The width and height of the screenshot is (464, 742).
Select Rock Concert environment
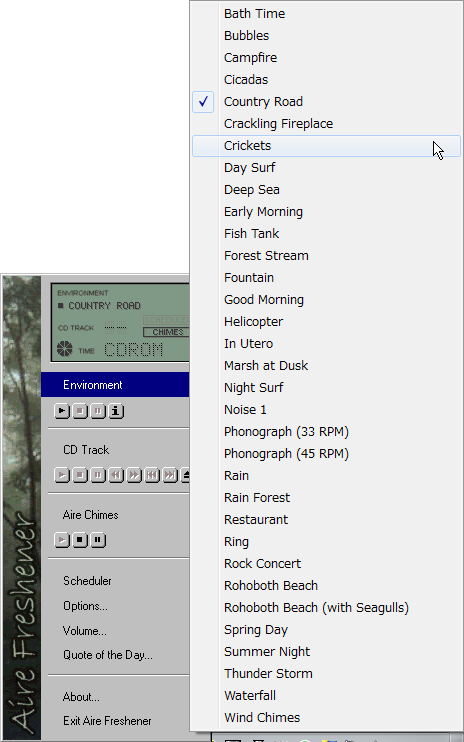326,564
